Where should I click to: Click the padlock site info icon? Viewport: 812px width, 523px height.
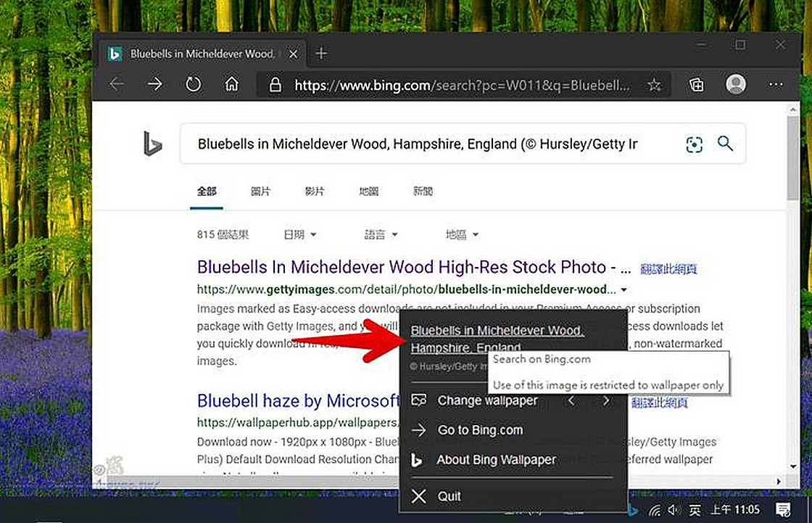coord(275,84)
